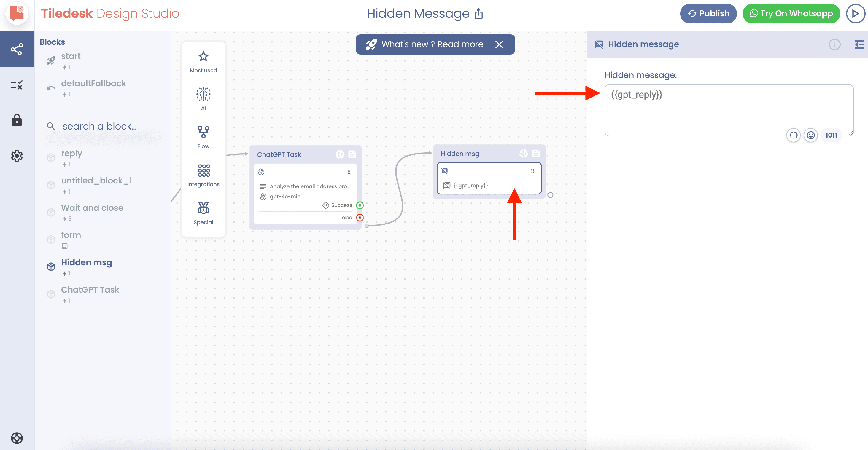Click Try On Whatsapp button
The width and height of the screenshot is (868, 450).
[x=791, y=13]
